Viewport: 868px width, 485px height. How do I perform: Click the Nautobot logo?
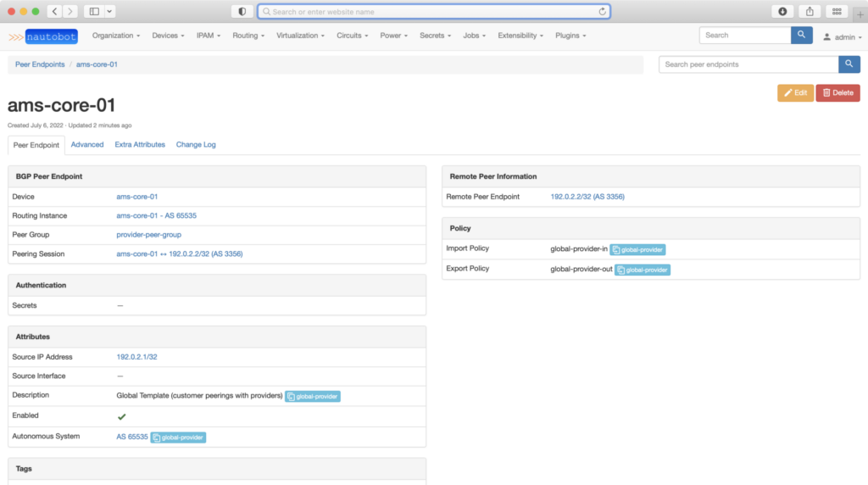pyautogui.click(x=43, y=36)
